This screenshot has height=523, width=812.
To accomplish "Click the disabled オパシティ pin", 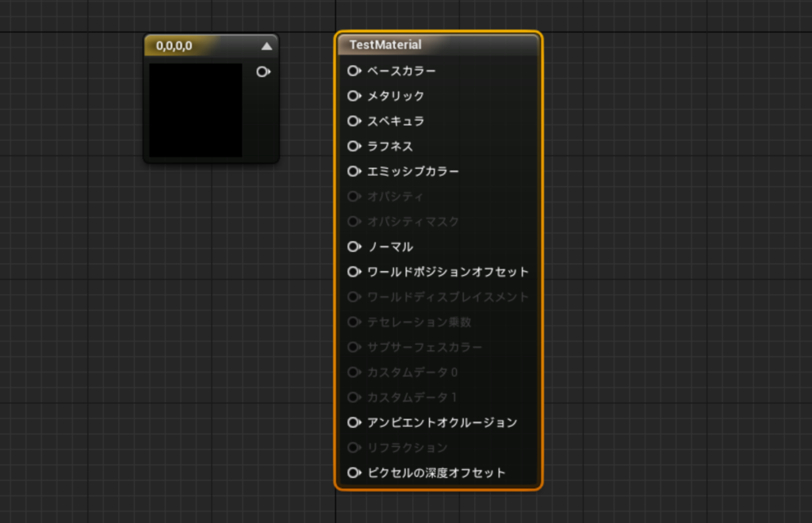I will coord(354,197).
